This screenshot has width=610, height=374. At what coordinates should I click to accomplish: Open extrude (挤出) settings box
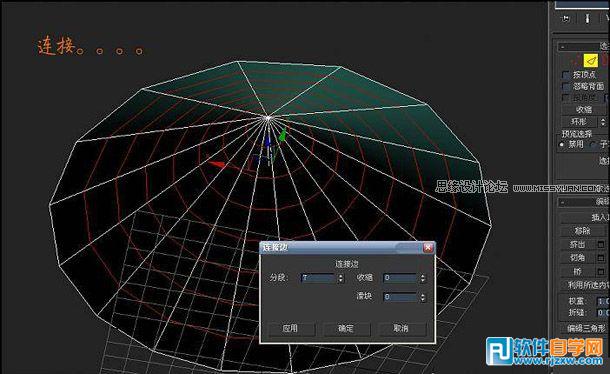click(601, 244)
